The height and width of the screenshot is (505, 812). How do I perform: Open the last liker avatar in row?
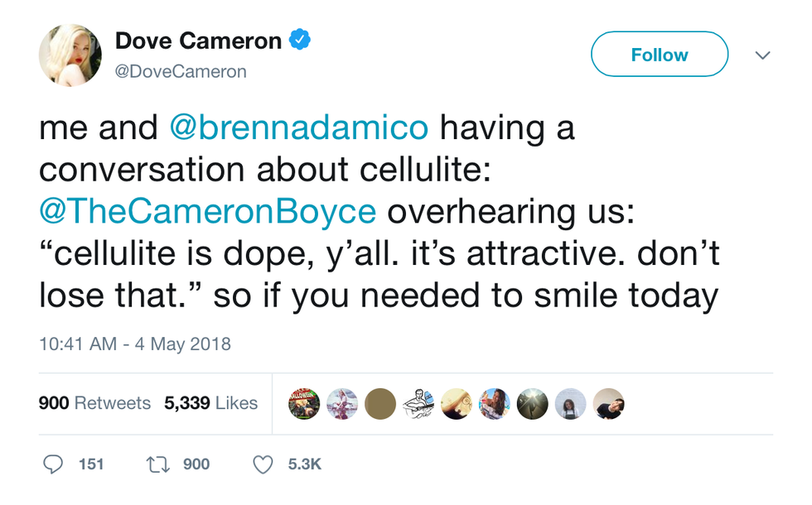[x=609, y=404]
